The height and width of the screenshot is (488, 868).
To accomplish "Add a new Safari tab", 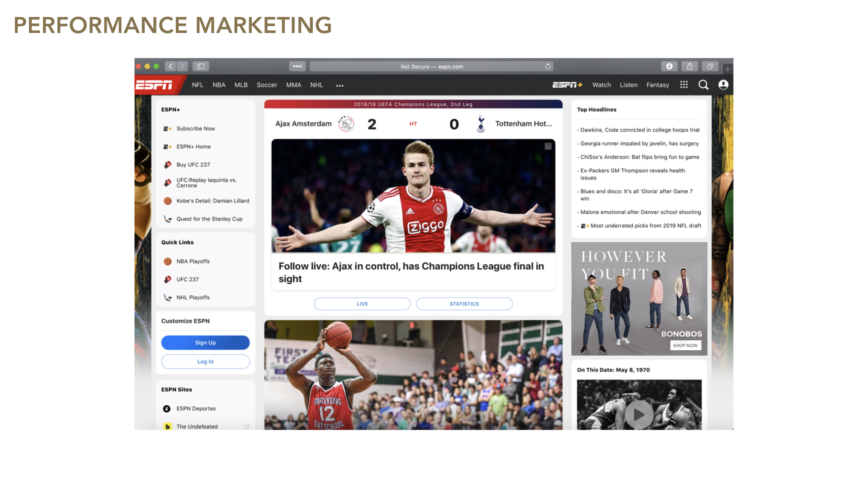I will tap(727, 69).
